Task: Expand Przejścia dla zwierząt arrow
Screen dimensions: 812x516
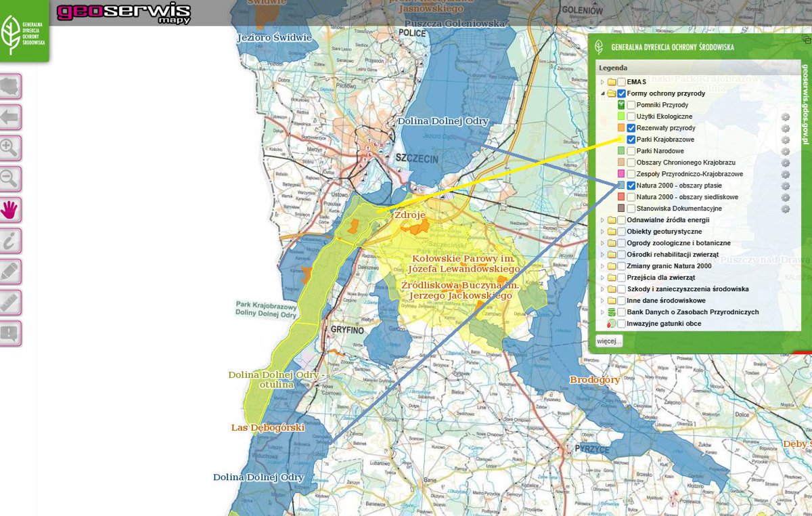Action: point(602,278)
